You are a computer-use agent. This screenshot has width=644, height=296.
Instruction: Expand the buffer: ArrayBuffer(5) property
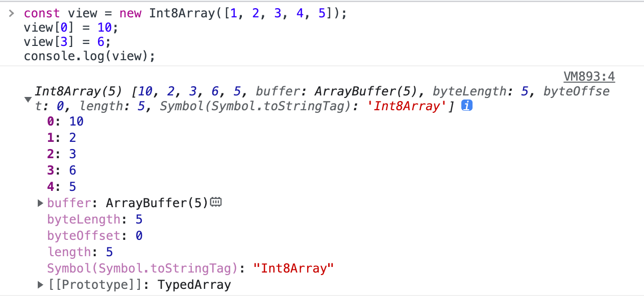tap(41, 203)
